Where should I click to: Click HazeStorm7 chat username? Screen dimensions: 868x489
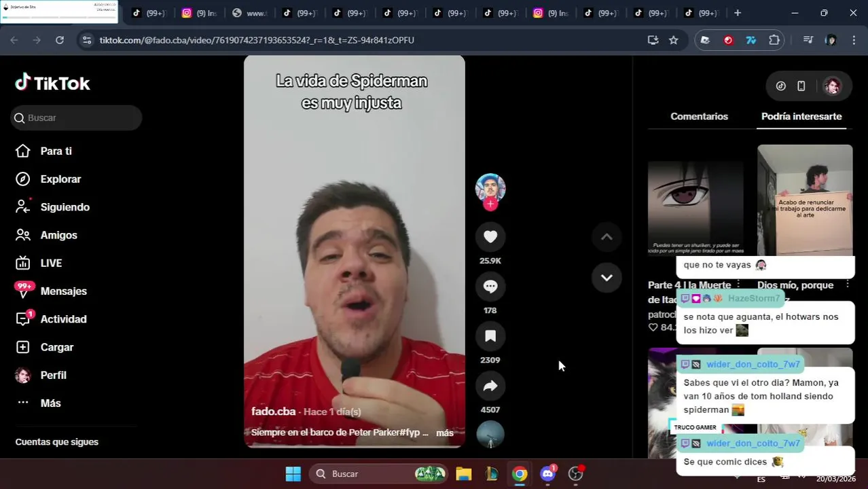(754, 298)
